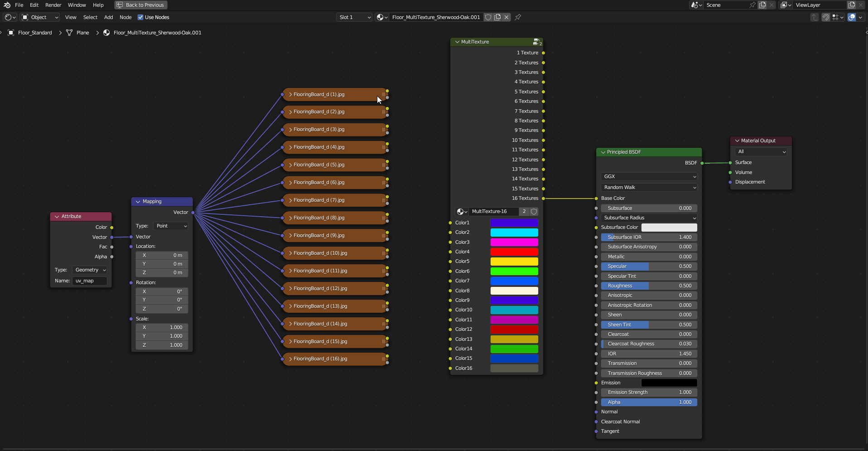Open the Slot 1 dropdown

pyautogui.click(x=355, y=17)
